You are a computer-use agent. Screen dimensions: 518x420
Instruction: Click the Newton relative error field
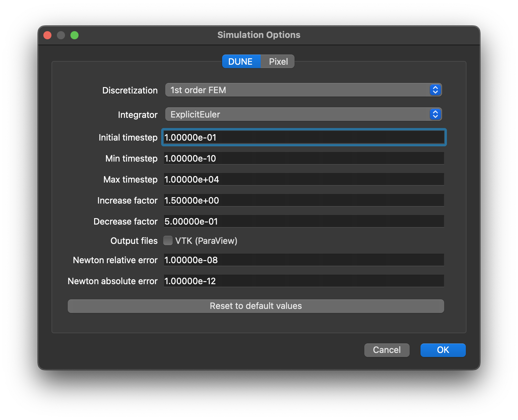point(304,260)
